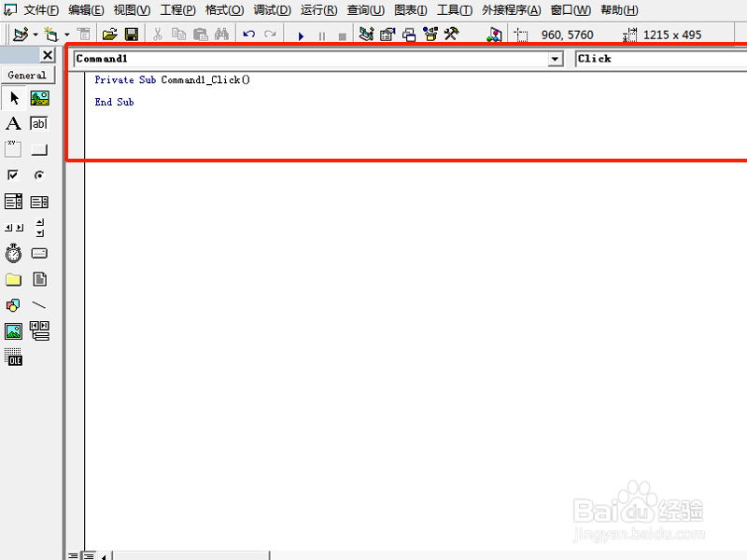Open the Object Browser toolbar icon

coord(430,34)
